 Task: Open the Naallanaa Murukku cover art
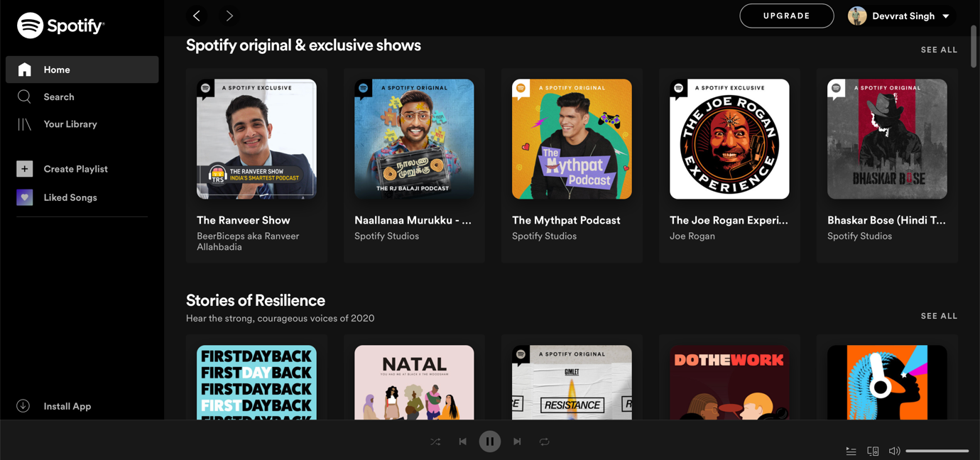[x=414, y=139]
